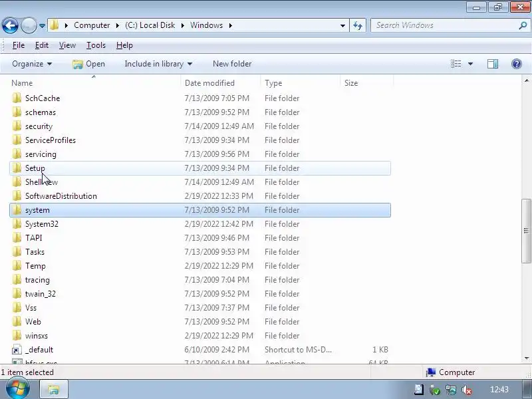
Task: Open the Organize dropdown
Action: pos(32,64)
